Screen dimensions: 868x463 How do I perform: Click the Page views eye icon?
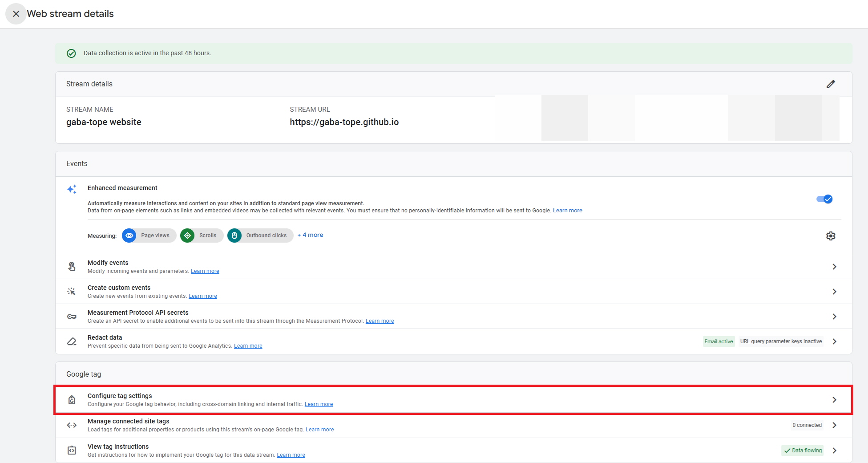[x=129, y=236]
